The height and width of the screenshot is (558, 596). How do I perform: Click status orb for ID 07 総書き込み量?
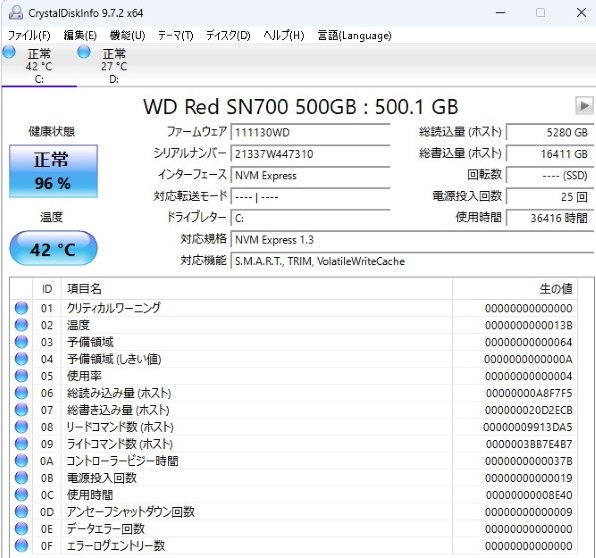coord(21,410)
